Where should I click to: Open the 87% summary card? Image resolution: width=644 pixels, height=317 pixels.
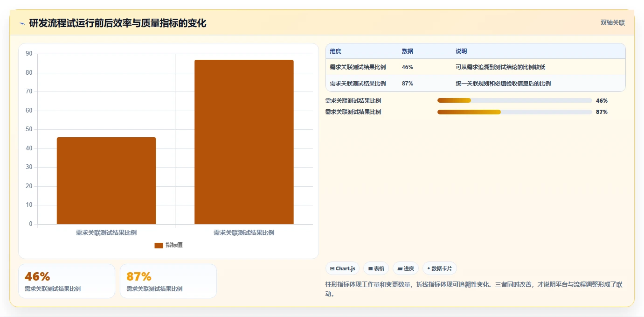[x=168, y=281]
